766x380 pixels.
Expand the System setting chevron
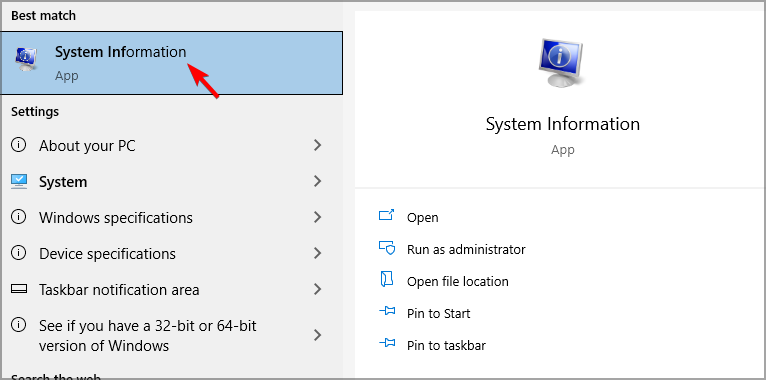click(x=318, y=181)
